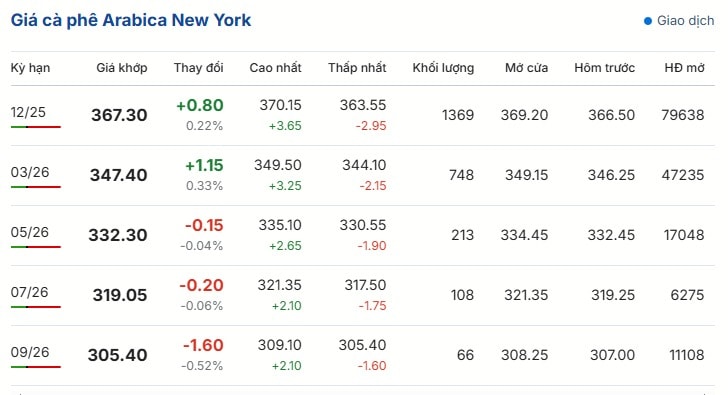Click the range bar under 12/25
This screenshot has width=728, height=395.
pos(36,127)
